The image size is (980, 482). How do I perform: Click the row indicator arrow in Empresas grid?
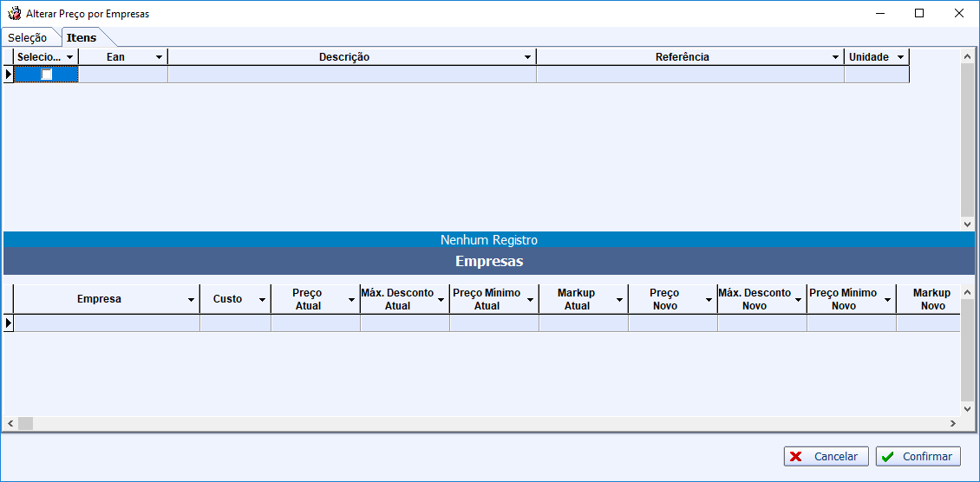coord(8,323)
